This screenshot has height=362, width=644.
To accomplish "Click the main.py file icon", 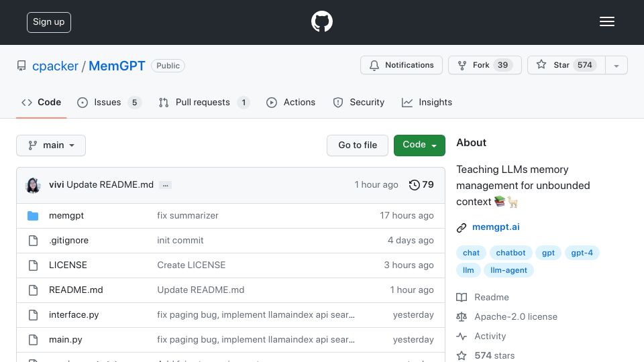I will 33,340.
